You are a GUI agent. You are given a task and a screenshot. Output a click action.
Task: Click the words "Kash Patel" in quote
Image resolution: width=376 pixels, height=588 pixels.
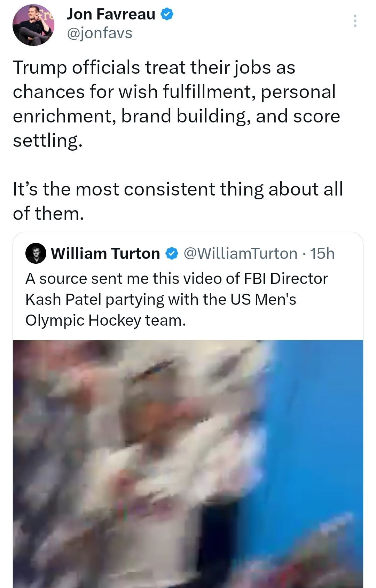coord(63,299)
